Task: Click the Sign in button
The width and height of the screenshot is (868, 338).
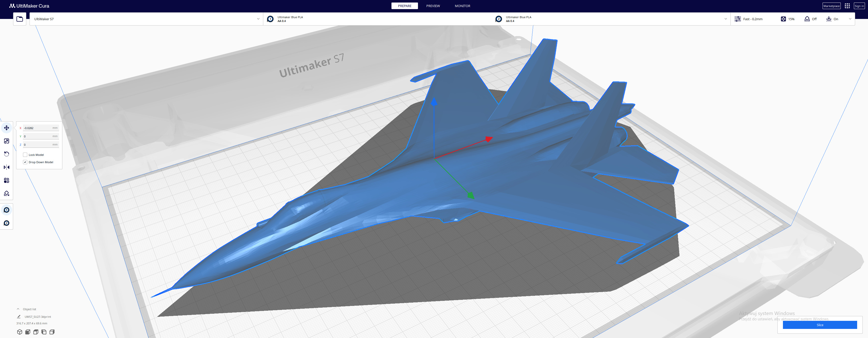Action: pos(859,6)
